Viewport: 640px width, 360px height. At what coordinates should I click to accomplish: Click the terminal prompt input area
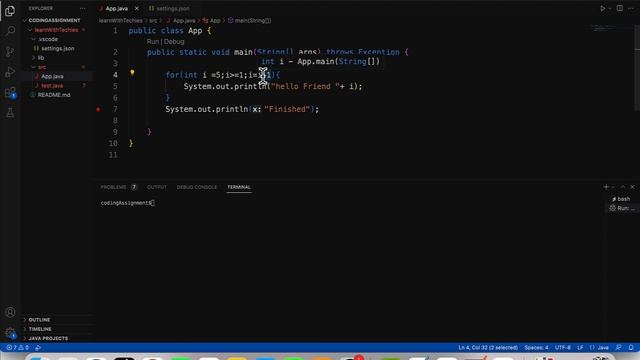(x=153, y=203)
